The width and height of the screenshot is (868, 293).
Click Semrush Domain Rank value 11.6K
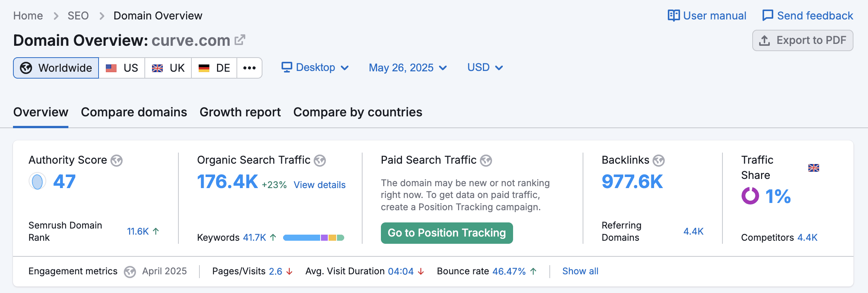(138, 232)
